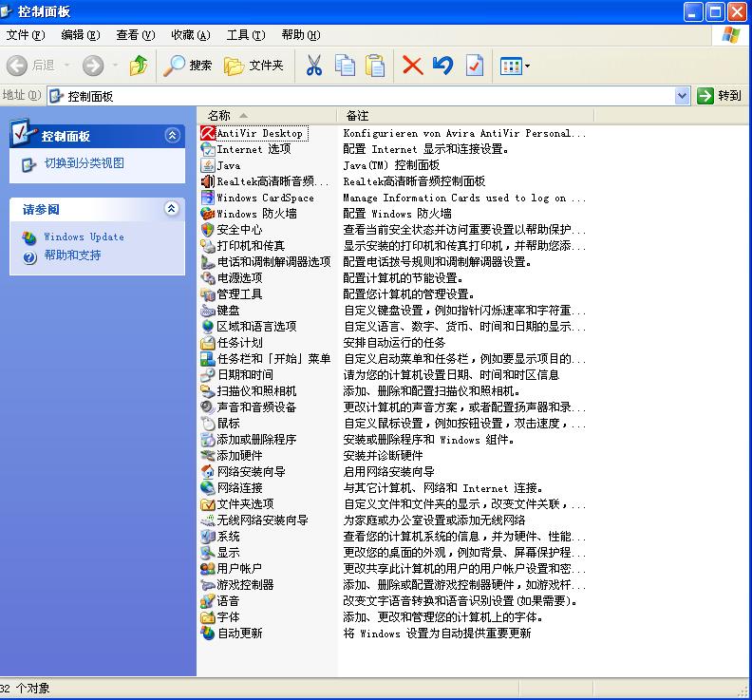
Task: Open the 声音和音频设备 icon
Action: click(208, 407)
